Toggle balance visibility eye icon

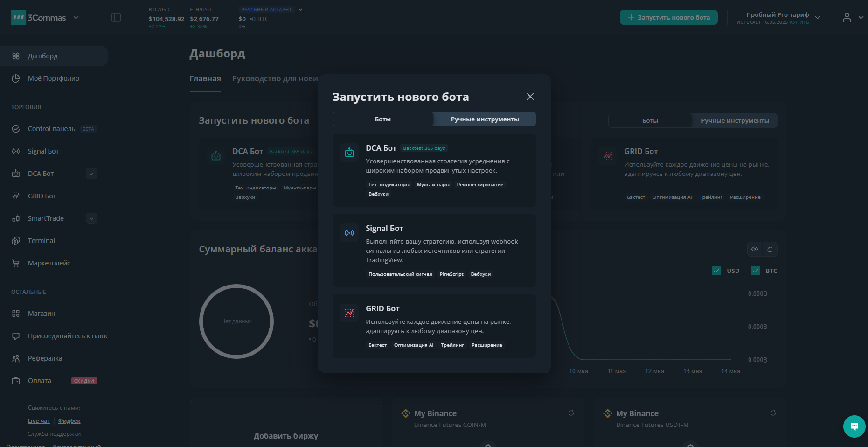[x=755, y=249]
